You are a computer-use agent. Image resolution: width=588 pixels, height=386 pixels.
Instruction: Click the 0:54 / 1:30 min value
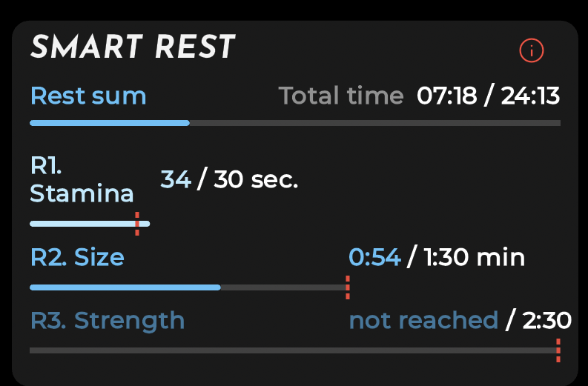tap(437, 257)
